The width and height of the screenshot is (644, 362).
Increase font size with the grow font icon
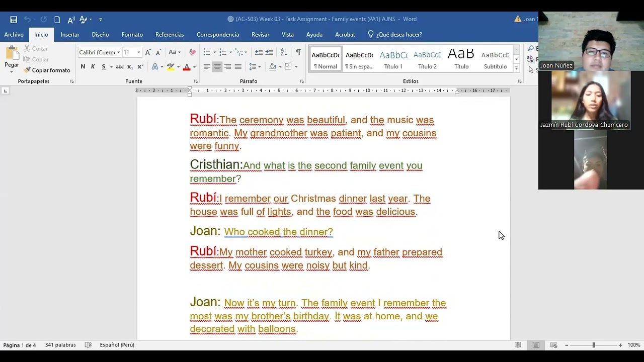[148, 52]
